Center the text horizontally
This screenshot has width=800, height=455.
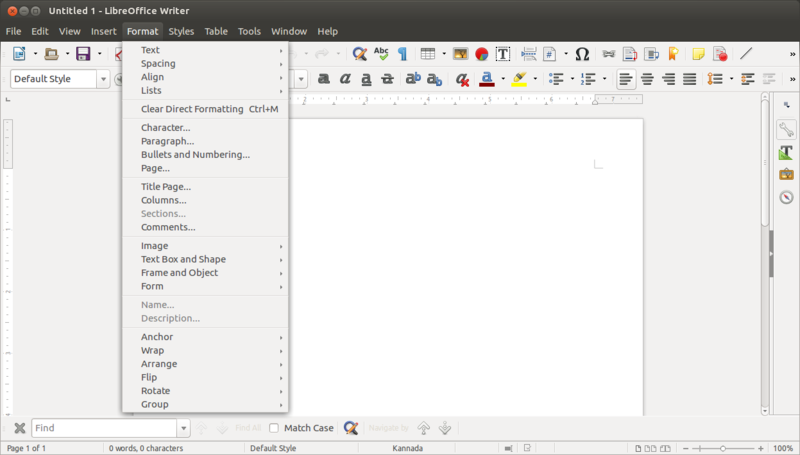647,79
